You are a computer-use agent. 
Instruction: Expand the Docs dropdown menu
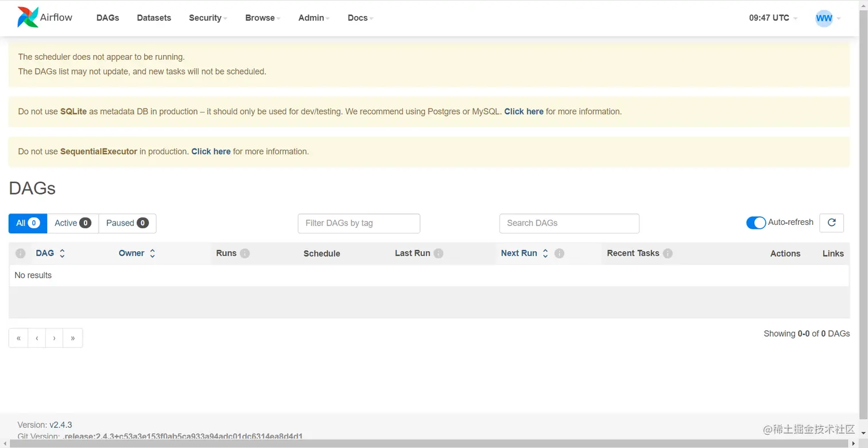pyautogui.click(x=360, y=18)
